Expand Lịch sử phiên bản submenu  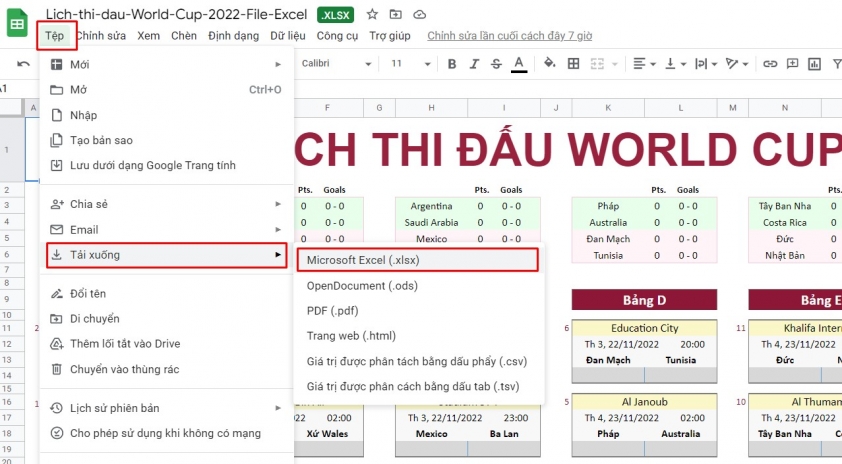[166, 408]
